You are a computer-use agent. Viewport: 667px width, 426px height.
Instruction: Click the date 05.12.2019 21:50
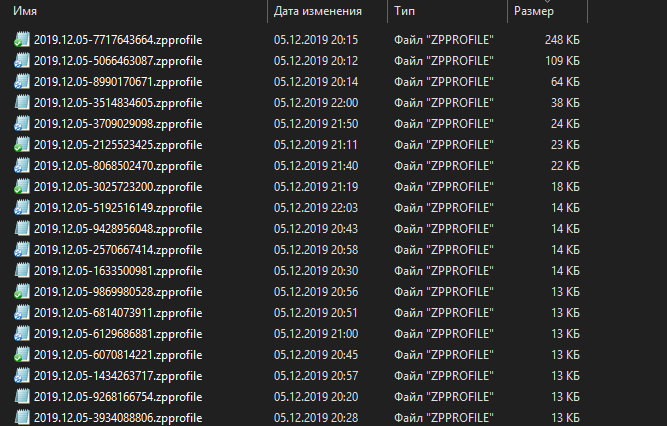pos(316,123)
